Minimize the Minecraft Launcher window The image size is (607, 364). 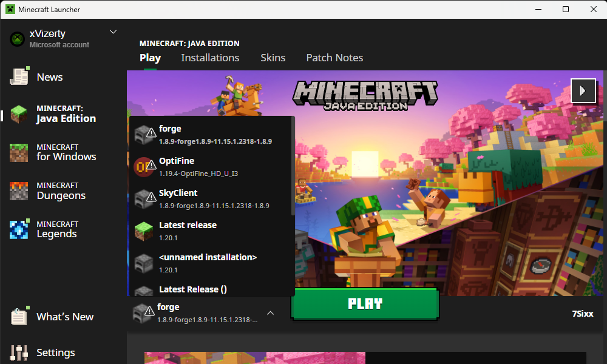pyautogui.click(x=538, y=9)
